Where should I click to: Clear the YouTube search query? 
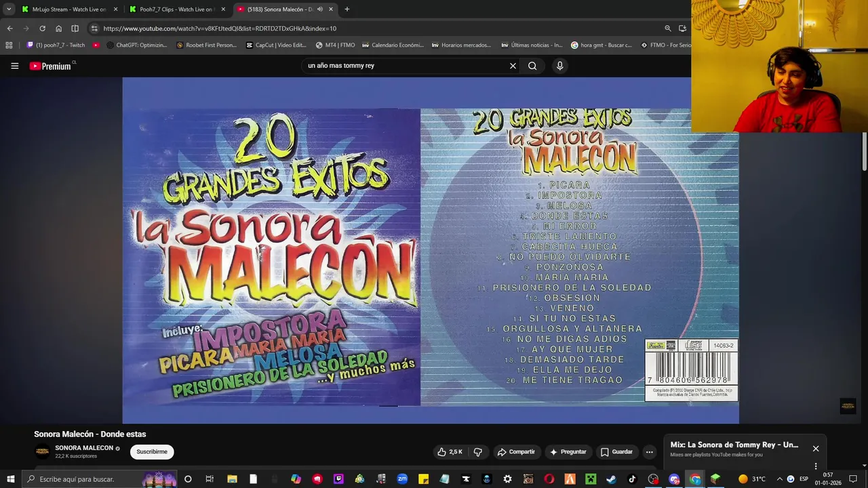pyautogui.click(x=513, y=66)
